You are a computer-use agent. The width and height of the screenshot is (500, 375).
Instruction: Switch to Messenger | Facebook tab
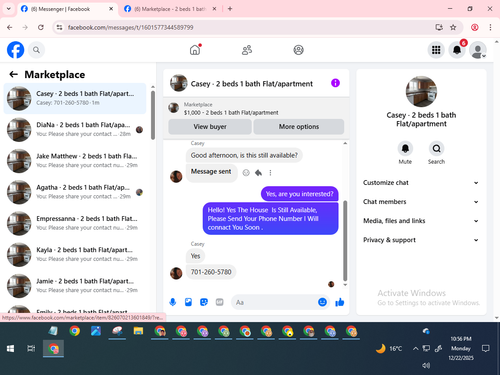point(67,9)
